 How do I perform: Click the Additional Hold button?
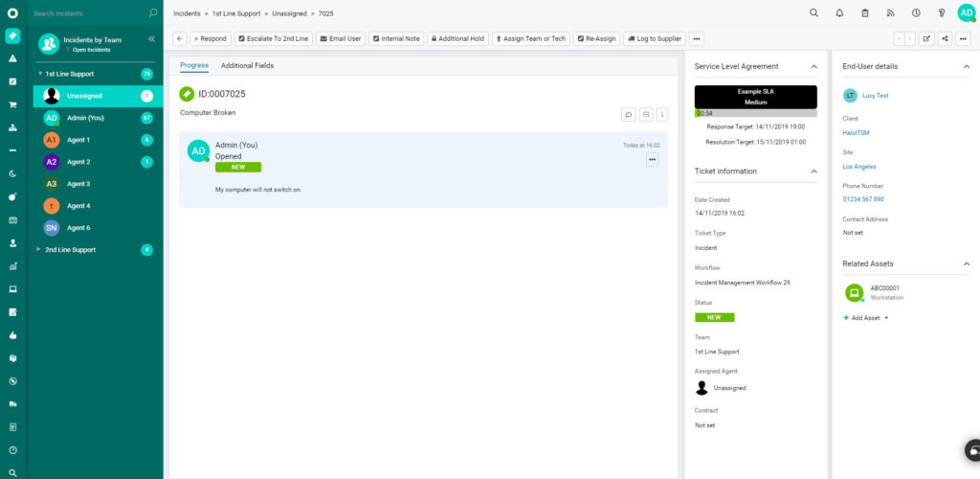[x=457, y=38]
